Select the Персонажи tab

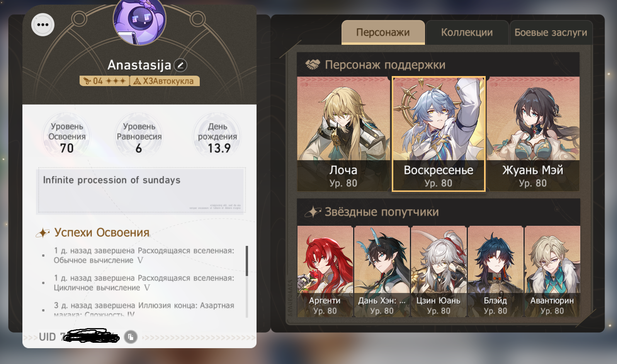pos(383,32)
